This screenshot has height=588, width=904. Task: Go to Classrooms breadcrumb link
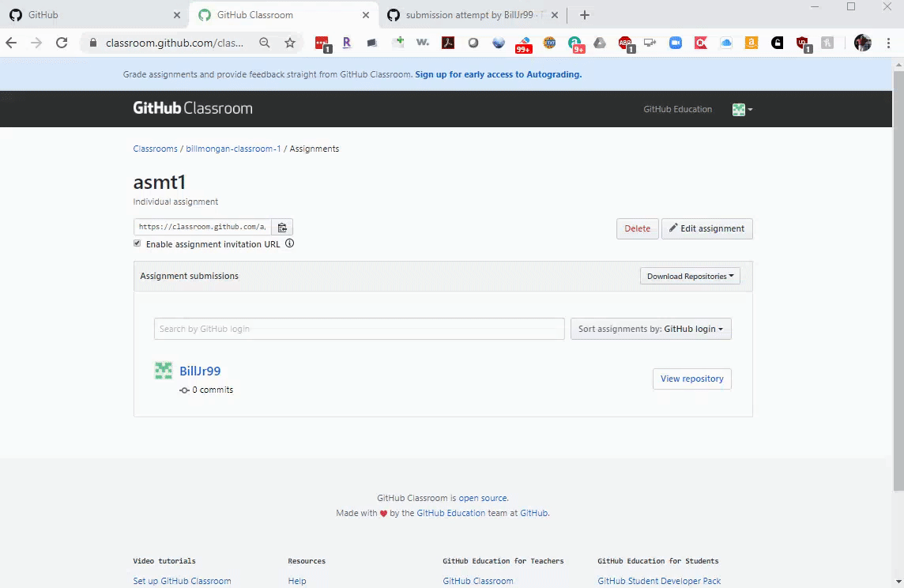pyautogui.click(x=155, y=149)
